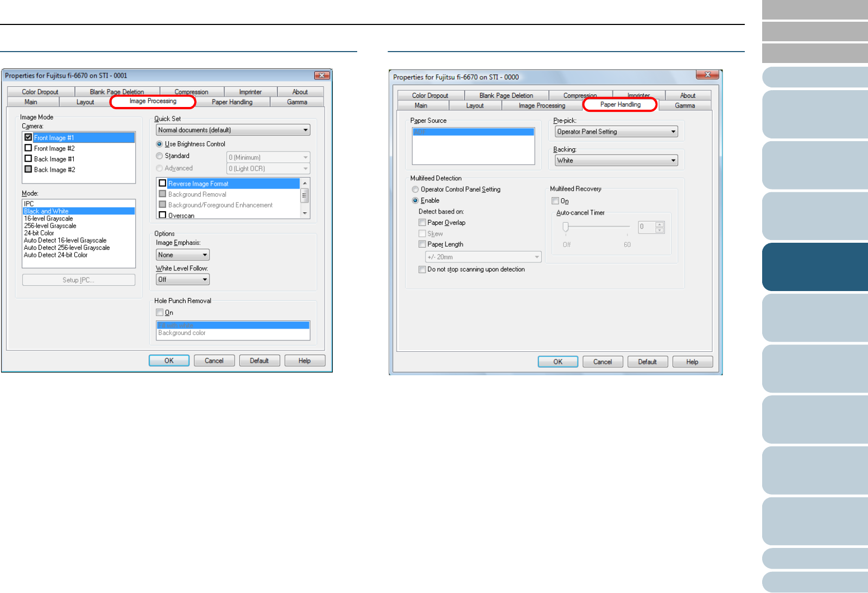Select 24-bit Color mode
Screen dimensions: 868x593
(79, 233)
